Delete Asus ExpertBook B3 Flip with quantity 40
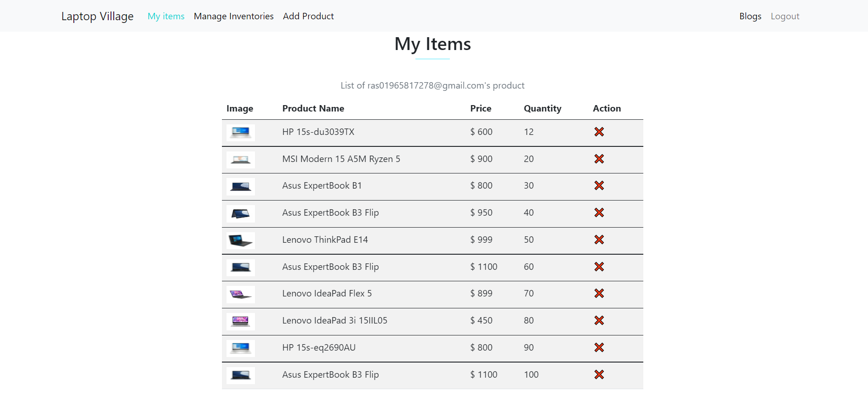This screenshot has width=868, height=413. tap(599, 212)
